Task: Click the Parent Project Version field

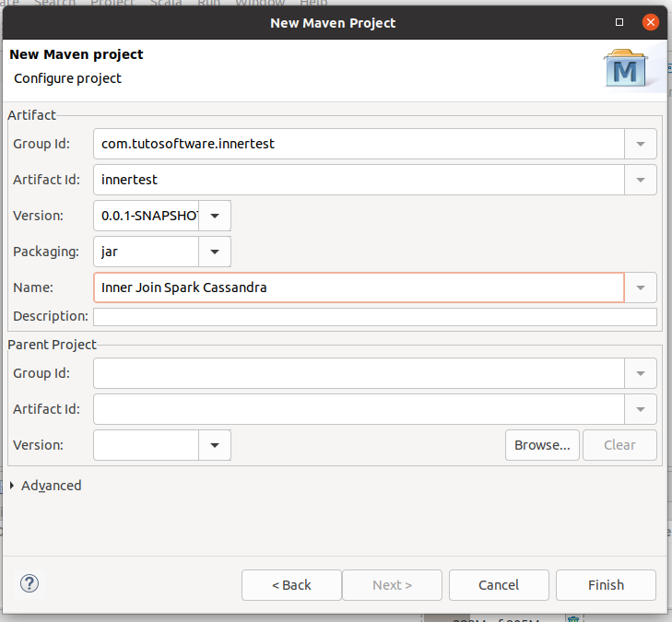Action: pyautogui.click(x=147, y=445)
